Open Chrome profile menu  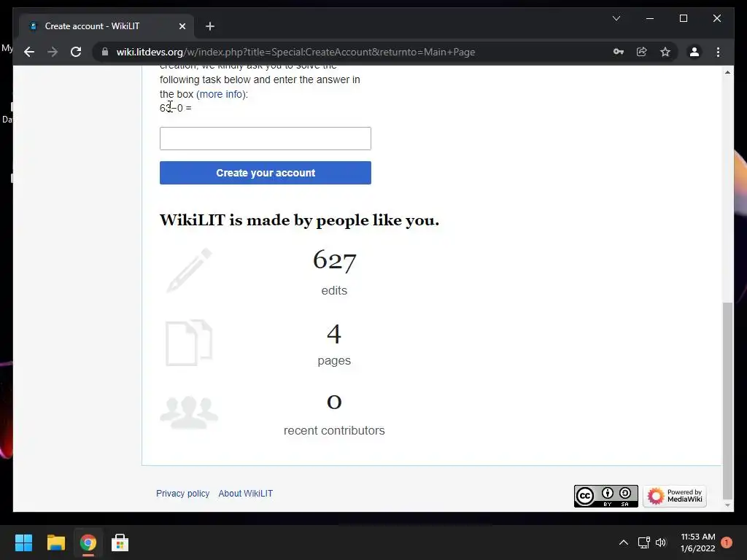(694, 52)
